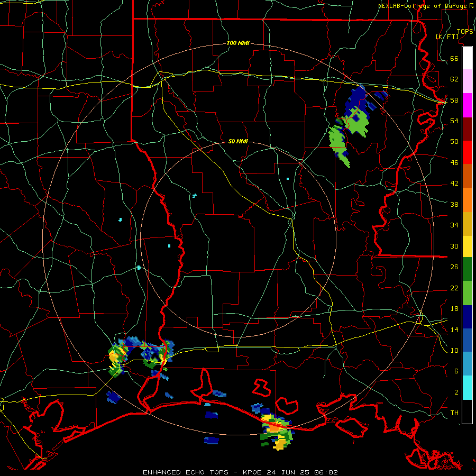
Task: Click the "ENHANCED ECHO TOPS" caption text
Action: 186,472
